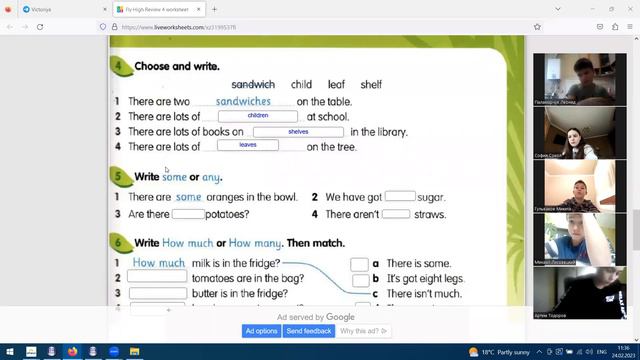This screenshot has width=640, height=360.
Task: Select blank before 'sugar' in exercise 5
Action: pyautogui.click(x=400, y=196)
